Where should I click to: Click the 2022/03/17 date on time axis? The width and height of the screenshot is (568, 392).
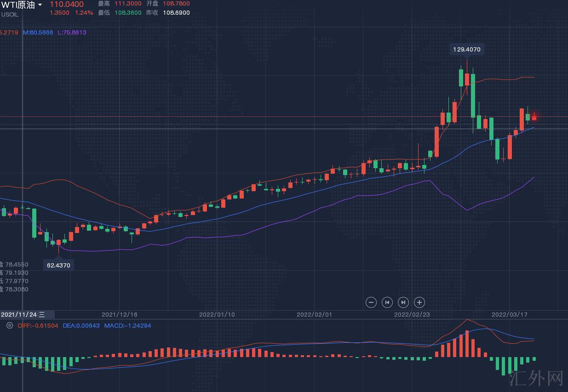509,315
